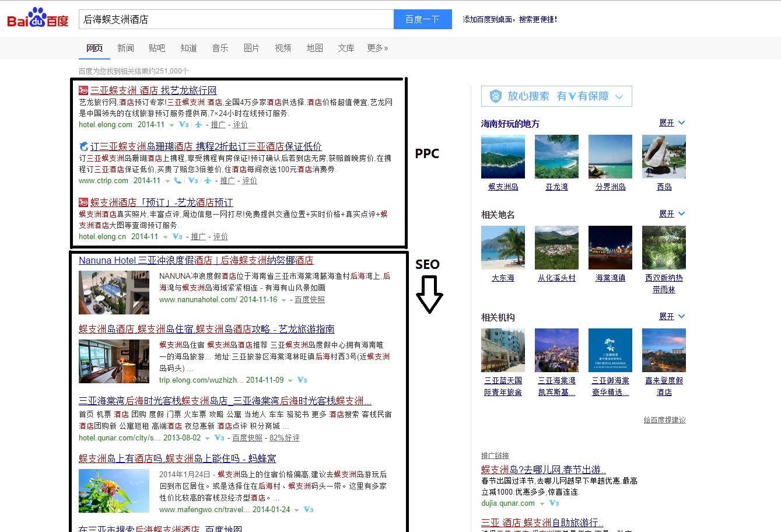Click the V3 badge on mafengwo.cn result
This screenshot has height=532, width=781.
pos(309,510)
